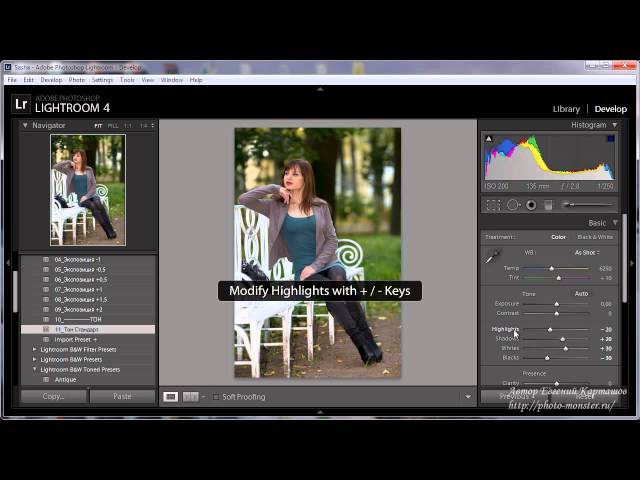Viewport: 640px width, 480px height.
Task: Show the filmstrip with bottom arrow
Action: click(320, 412)
